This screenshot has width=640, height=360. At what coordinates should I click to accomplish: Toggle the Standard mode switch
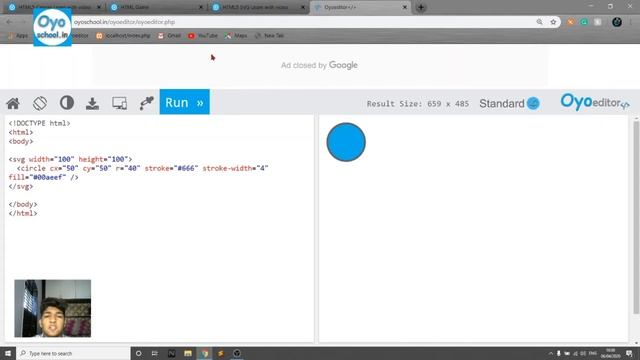point(533,104)
